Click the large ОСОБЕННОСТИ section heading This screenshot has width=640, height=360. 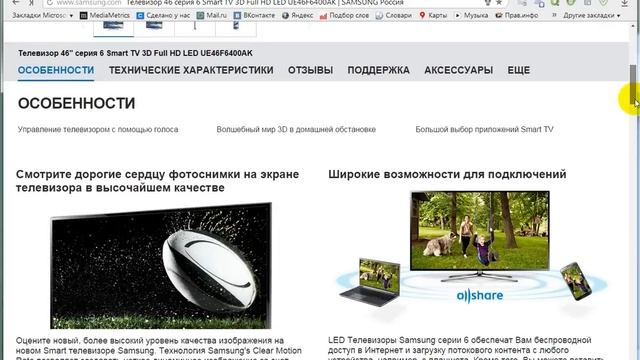(76, 103)
